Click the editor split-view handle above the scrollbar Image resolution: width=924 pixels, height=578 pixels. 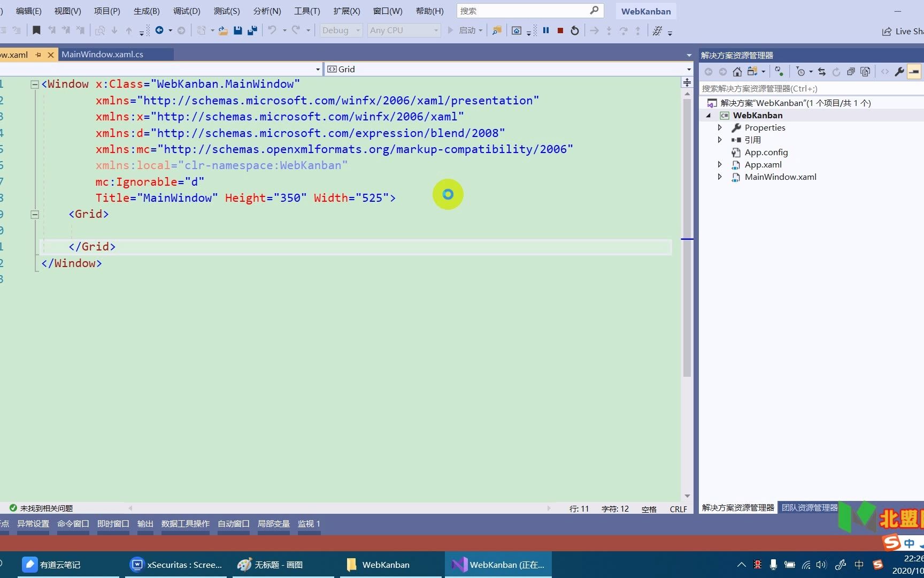(687, 82)
